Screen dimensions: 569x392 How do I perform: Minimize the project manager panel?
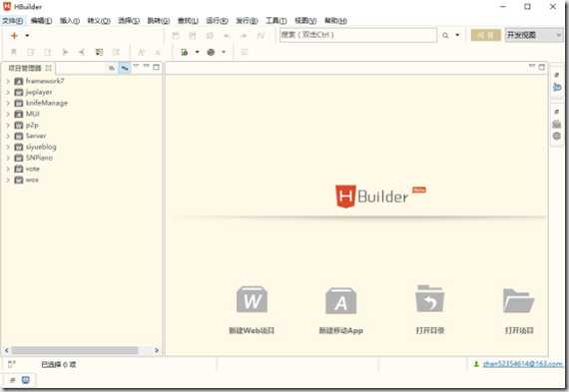tap(146, 67)
